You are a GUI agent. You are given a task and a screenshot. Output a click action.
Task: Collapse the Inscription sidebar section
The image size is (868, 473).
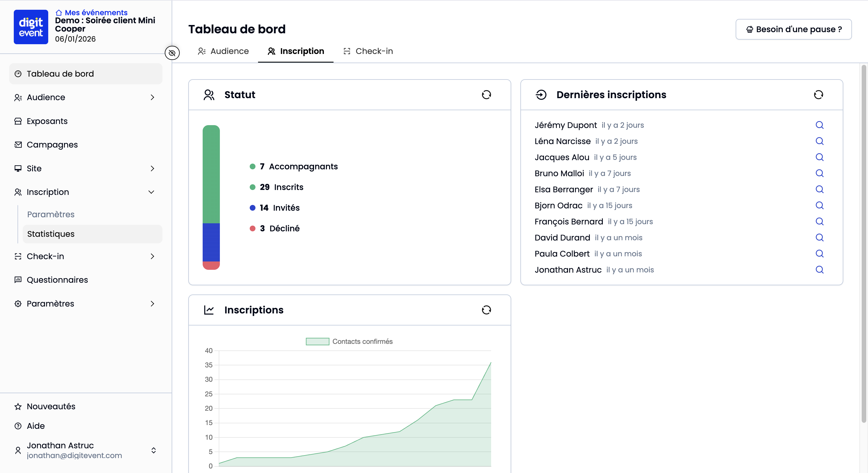pyautogui.click(x=151, y=192)
